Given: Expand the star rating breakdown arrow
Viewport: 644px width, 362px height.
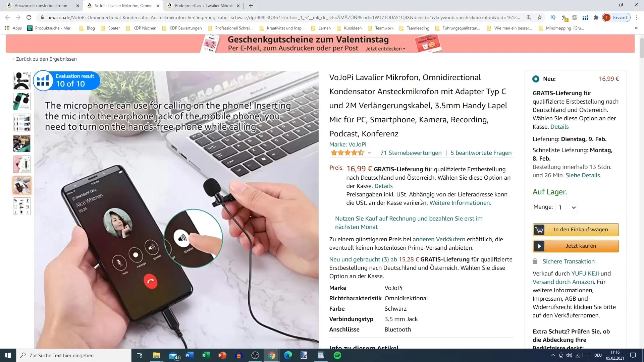Looking at the screenshot, I should tap(369, 153).
